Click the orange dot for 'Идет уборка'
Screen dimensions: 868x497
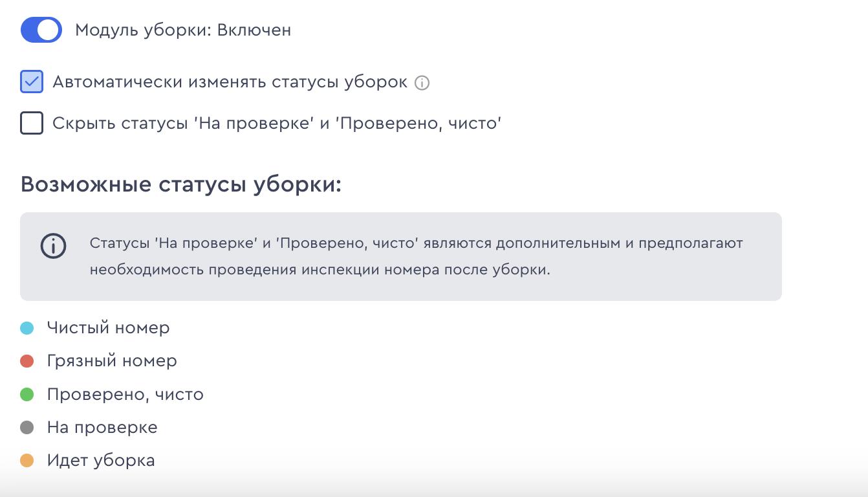point(27,461)
